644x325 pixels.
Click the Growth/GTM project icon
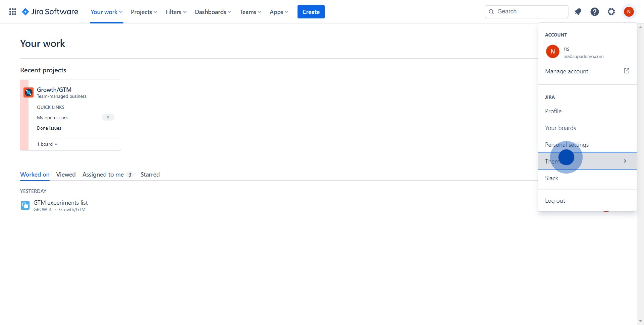click(x=29, y=92)
